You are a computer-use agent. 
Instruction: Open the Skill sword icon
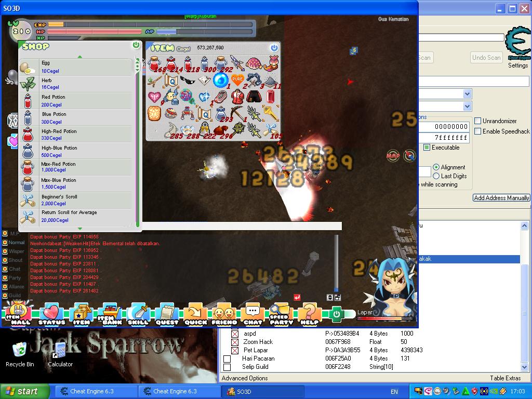pyautogui.click(x=138, y=314)
